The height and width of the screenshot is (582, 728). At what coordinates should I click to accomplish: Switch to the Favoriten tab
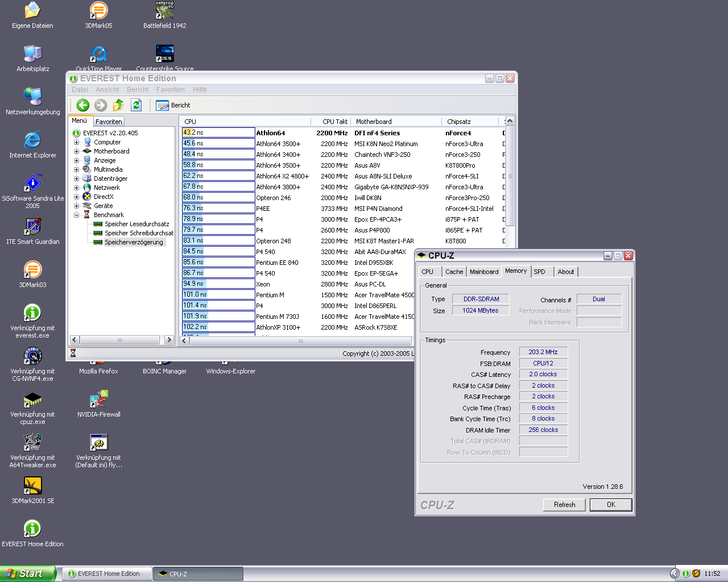click(109, 122)
